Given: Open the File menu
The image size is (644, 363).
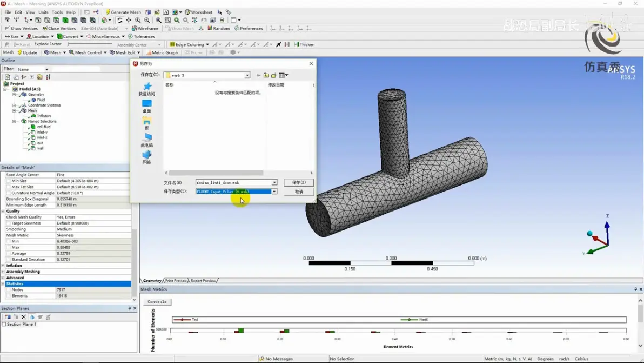Looking at the screenshot, I should pyautogui.click(x=8, y=12).
